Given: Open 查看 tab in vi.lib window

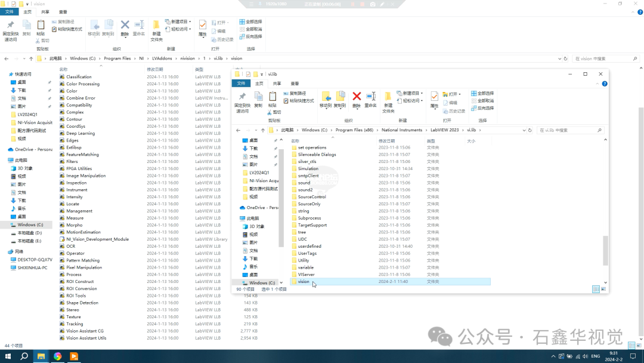Looking at the screenshot, I should (x=295, y=84).
